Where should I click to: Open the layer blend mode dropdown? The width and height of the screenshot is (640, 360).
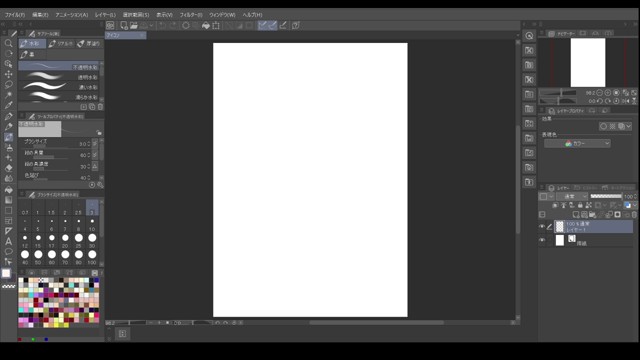[572, 196]
